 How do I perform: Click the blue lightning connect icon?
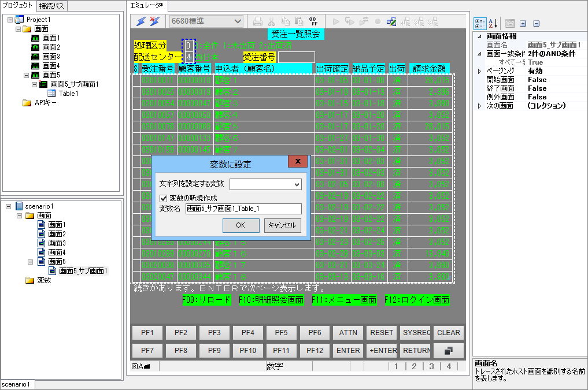tap(140, 21)
